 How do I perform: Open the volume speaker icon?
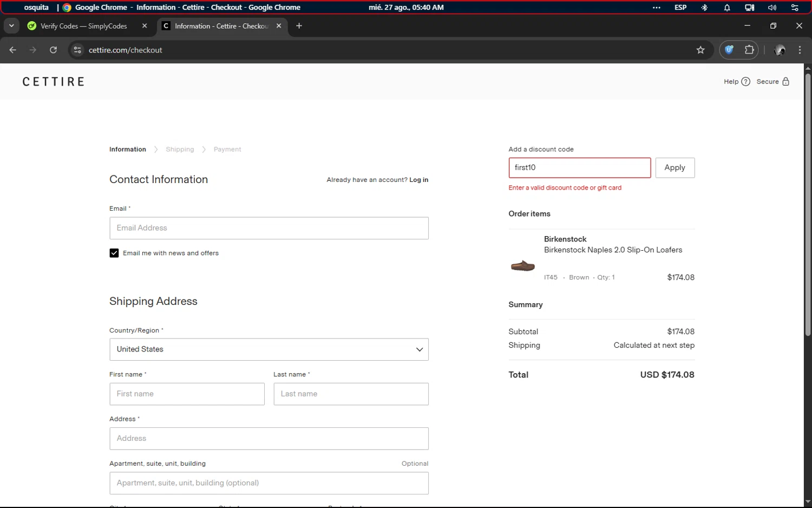click(x=772, y=8)
